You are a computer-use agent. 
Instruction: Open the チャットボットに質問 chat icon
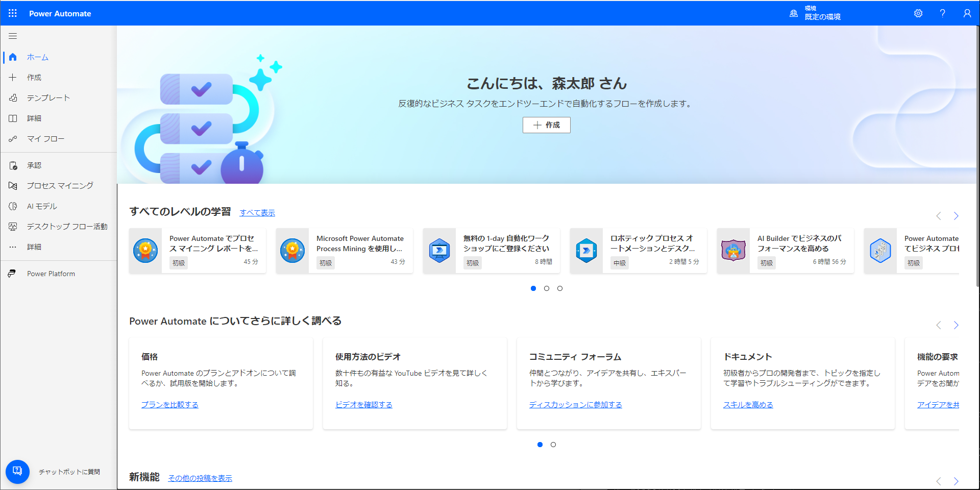pos(18,472)
